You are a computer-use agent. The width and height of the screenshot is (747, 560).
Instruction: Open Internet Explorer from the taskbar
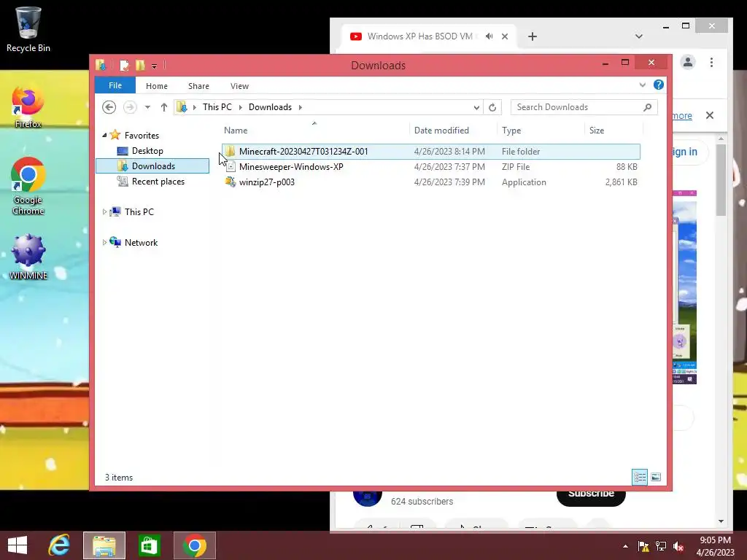click(59, 545)
